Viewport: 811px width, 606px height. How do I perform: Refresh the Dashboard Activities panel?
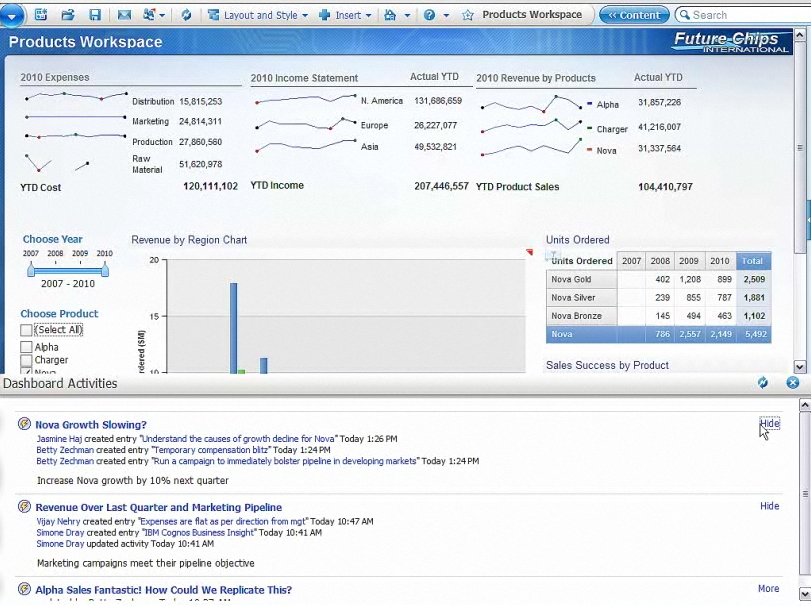(x=762, y=383)
